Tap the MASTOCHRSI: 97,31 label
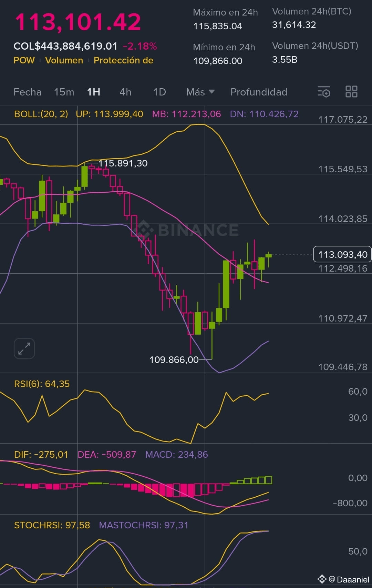Image resolution: width=372 pixels, height=588 pixels. tap(144, 525)
